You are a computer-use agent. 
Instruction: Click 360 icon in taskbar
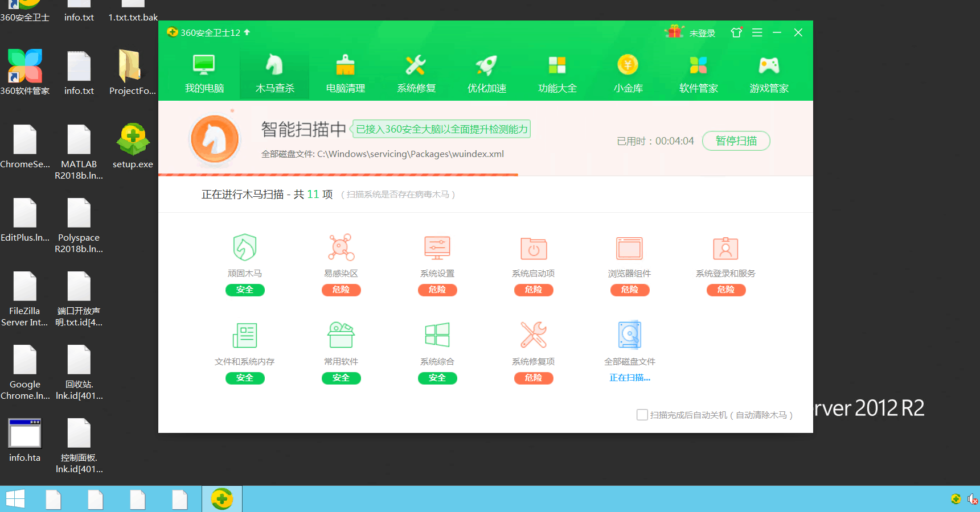[x=222, y=499]
